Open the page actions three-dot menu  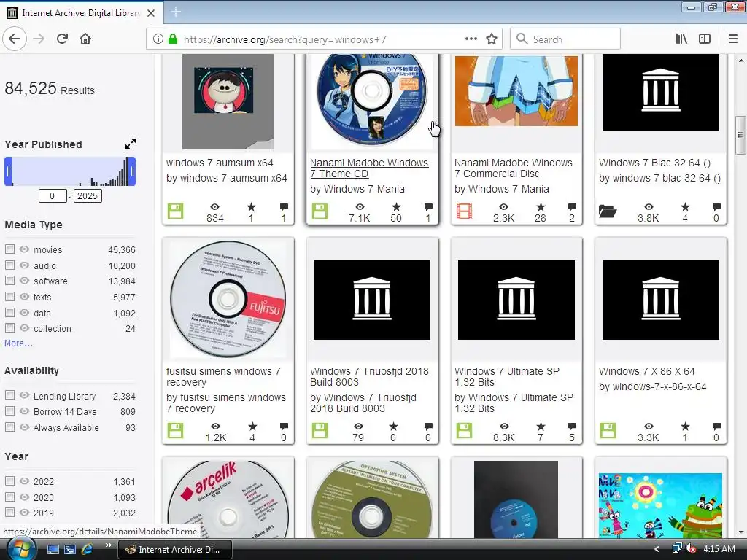click(471, 39)
